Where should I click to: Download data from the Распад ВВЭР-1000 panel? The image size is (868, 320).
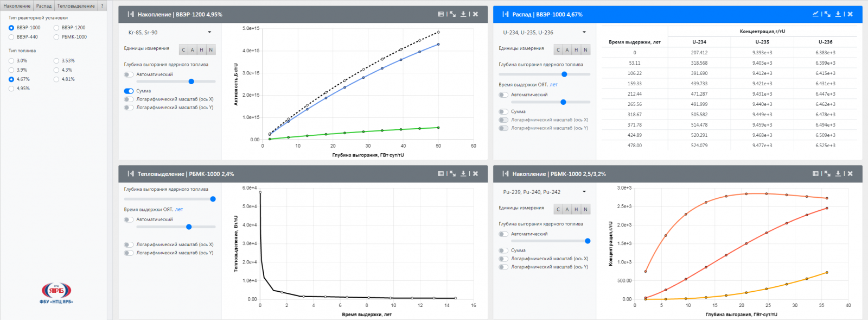click(838, 14)
